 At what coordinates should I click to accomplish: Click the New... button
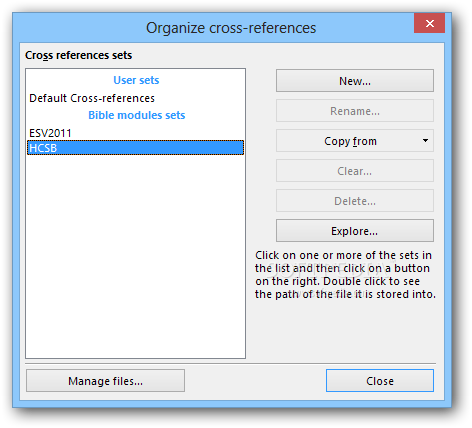pos(355,81)
